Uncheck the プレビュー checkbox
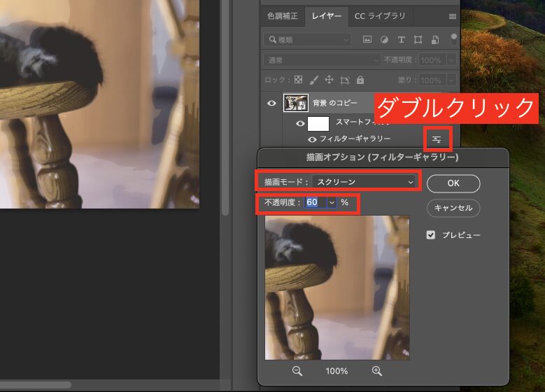 432,235
